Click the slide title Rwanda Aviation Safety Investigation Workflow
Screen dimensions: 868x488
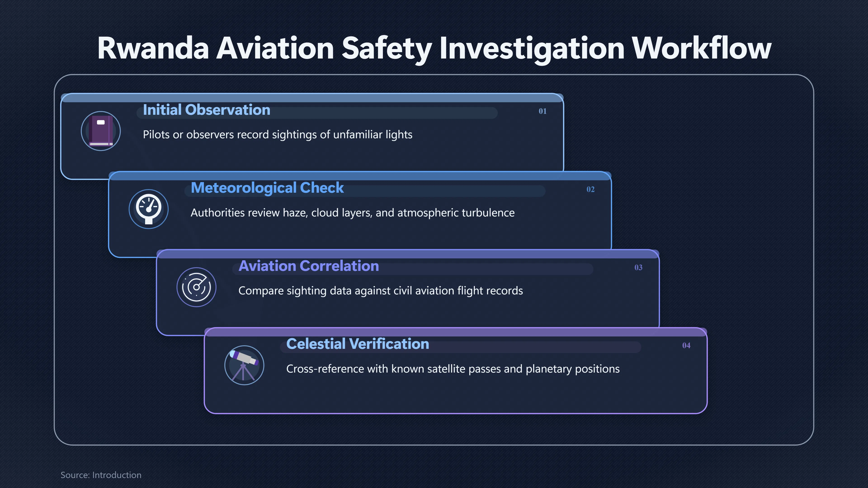(x=434, y=49)
